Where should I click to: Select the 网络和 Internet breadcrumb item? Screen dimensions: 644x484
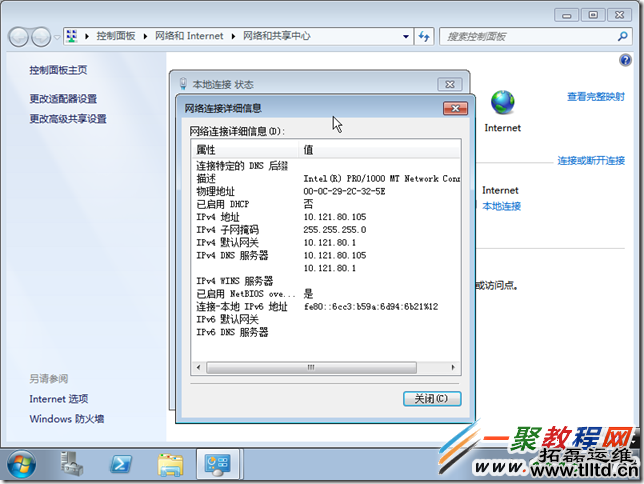click(189, 36)
